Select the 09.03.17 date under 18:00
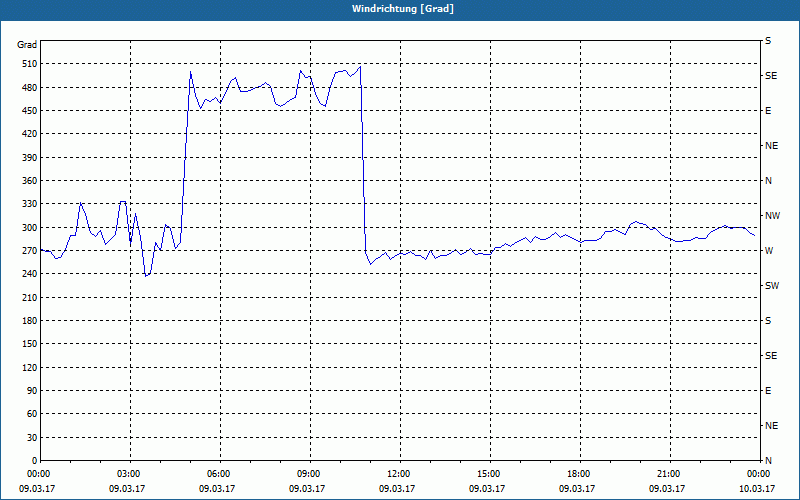 pos(577,488)
